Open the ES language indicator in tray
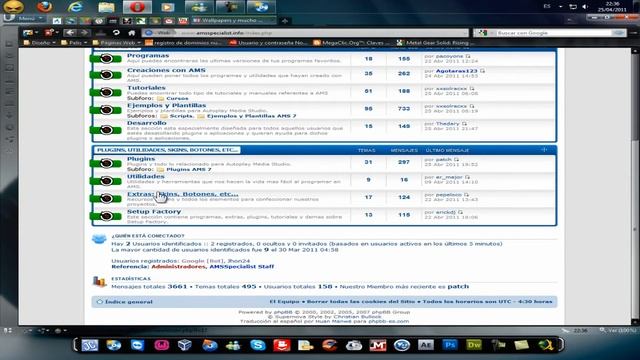This screenshot has height=360, width=640. pos(547,6)
